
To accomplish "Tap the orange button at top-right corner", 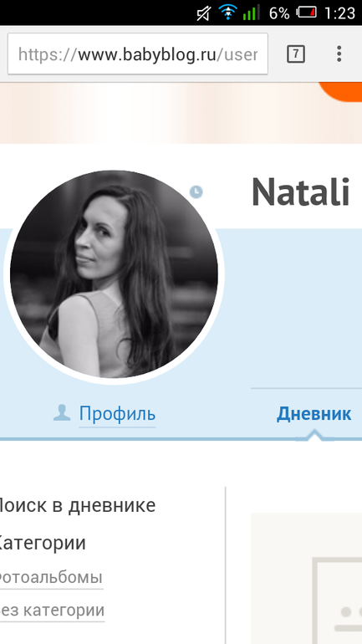I will [340, 92].
